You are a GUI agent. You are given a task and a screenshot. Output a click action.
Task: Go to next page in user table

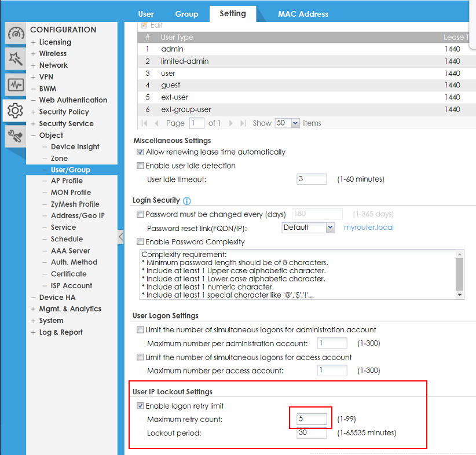click(231, 123)
